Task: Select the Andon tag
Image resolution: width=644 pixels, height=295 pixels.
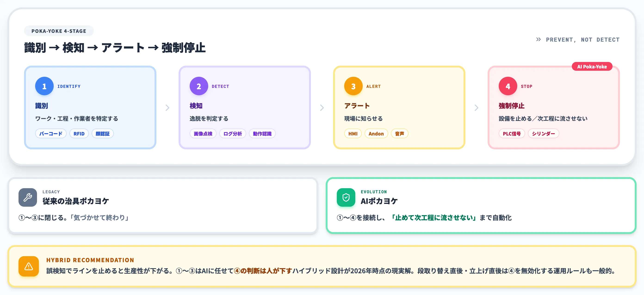Action: [x=376, y=134]
